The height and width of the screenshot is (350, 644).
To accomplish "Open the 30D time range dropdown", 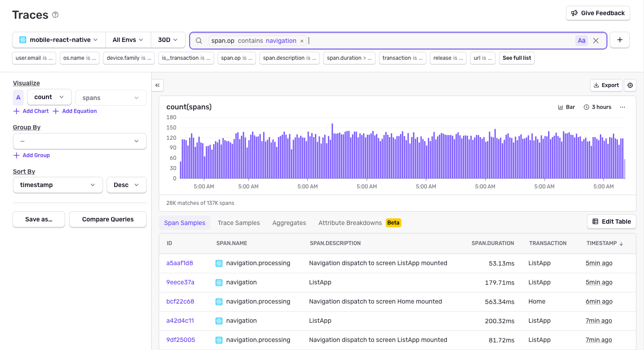I will pos(168,39).
